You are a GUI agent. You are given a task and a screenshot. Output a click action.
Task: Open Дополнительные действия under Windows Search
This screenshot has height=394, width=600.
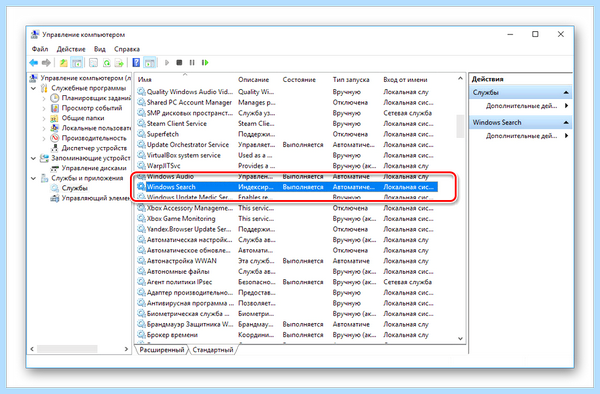(521, 135)
